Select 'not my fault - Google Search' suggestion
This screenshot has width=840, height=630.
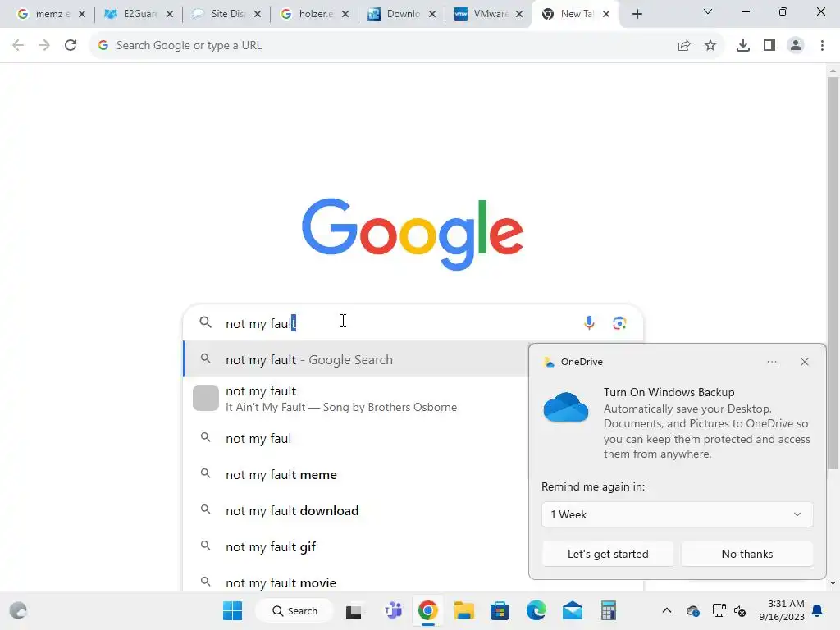tap(356, 359)
